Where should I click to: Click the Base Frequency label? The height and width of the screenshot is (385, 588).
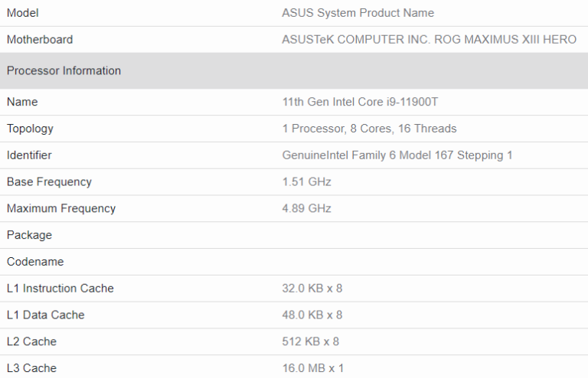coord(49,182)
